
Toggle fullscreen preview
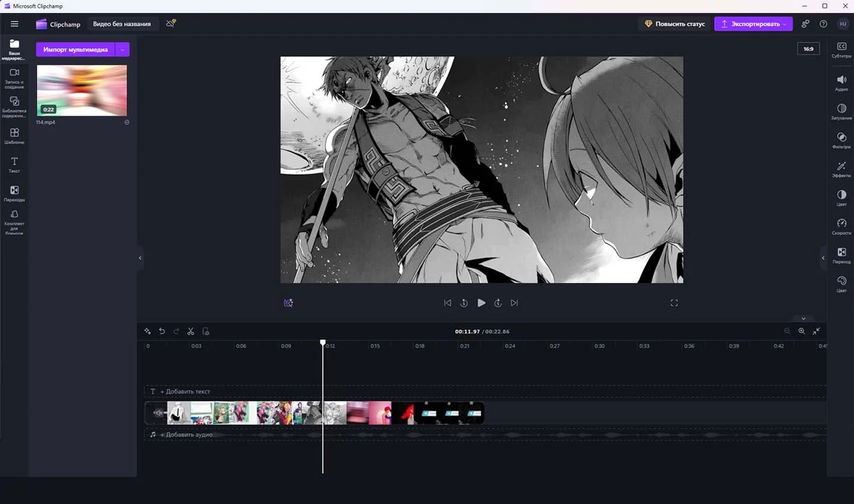(x=674, y=303)
